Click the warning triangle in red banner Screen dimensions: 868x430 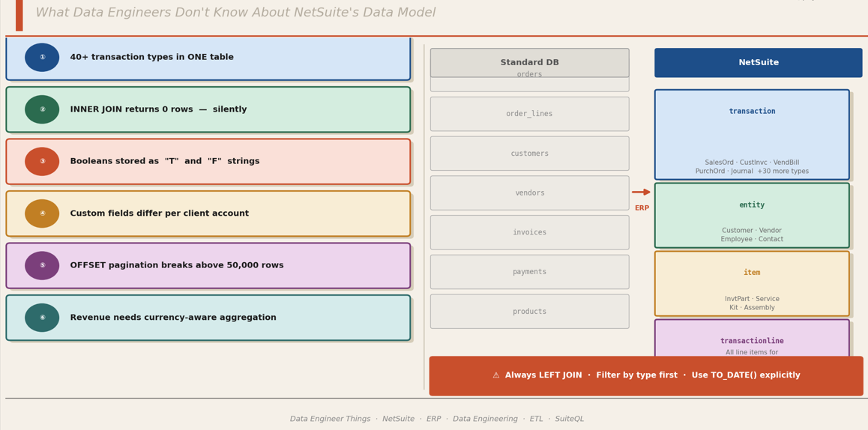pyautogui.click(x=496, y=375)
